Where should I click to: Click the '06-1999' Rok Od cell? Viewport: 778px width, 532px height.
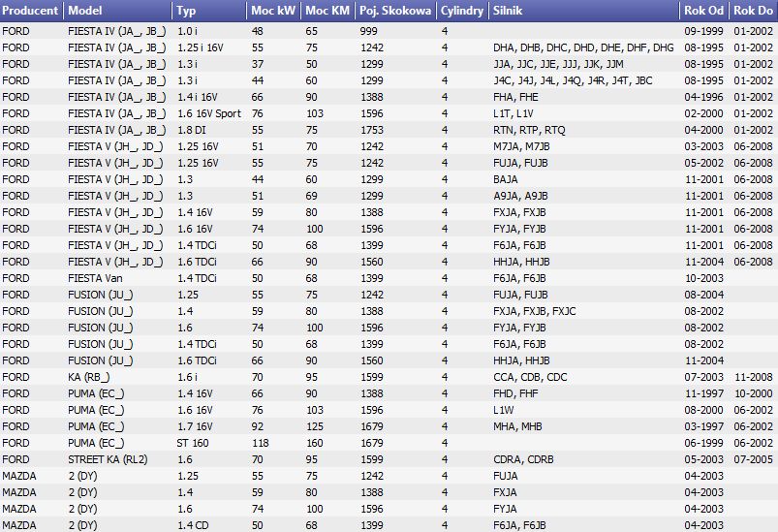pyautogui.click(x=704, y=443)
